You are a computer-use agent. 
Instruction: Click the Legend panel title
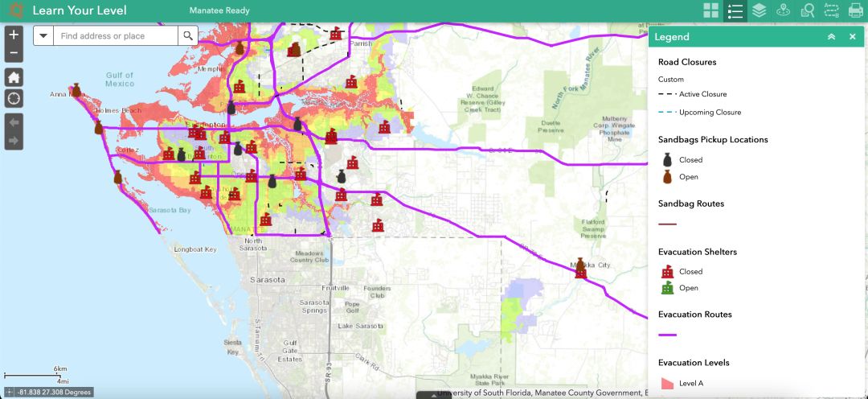point(672,36)
